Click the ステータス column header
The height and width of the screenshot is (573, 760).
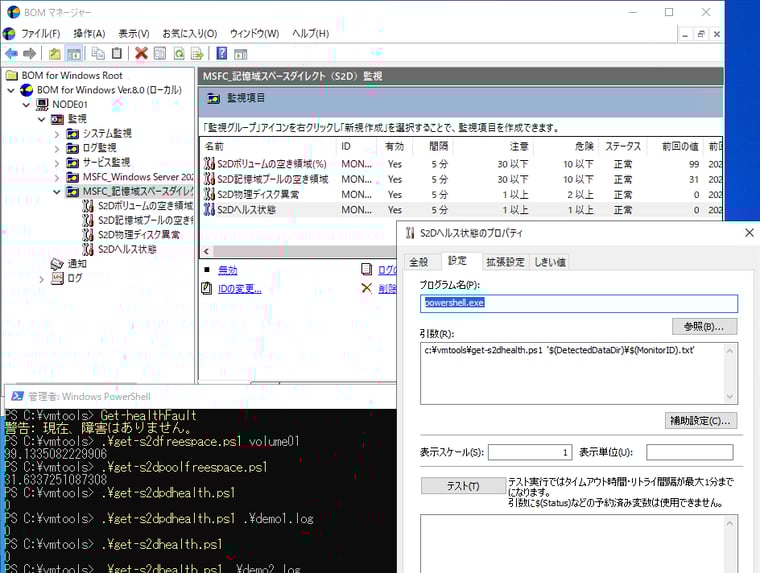click(622, 146)
